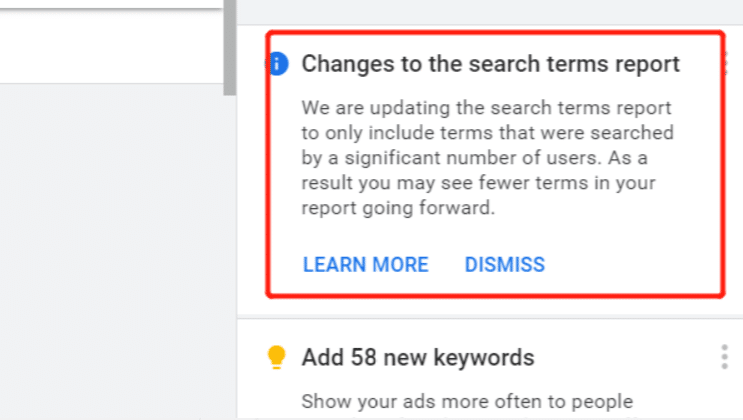Click the blue info icon on the notification

pyautogui.click(x=279, y=64)
